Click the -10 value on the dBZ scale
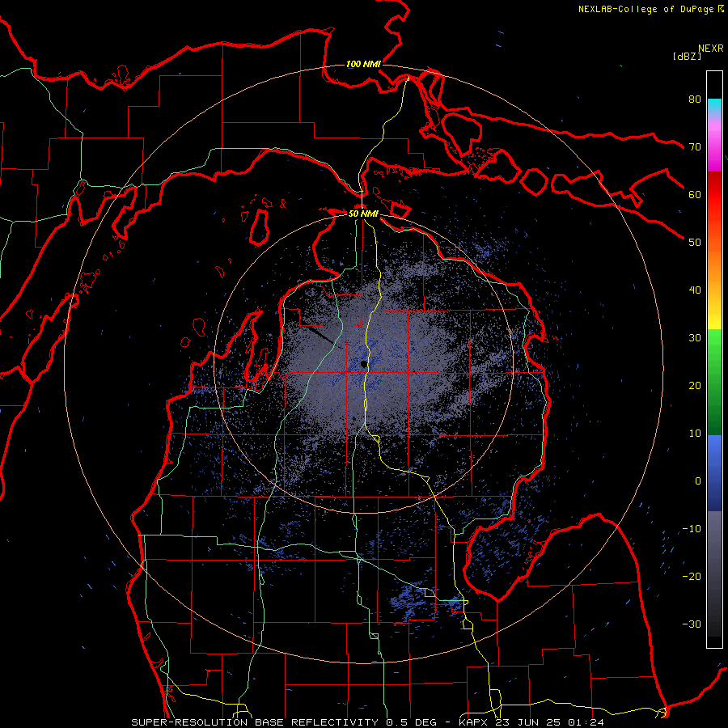Viewport: 728px width, 728px height. coord(692,529)
